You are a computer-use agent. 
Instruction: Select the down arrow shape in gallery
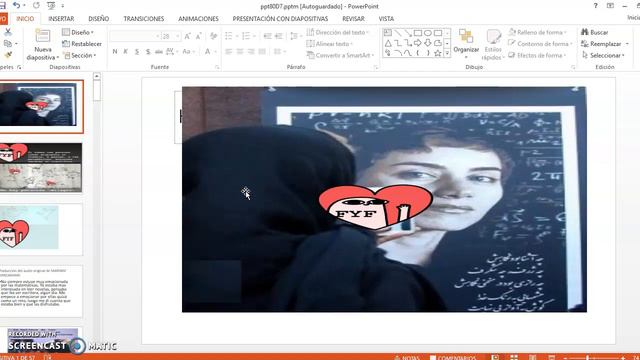[x=428, y=43]
